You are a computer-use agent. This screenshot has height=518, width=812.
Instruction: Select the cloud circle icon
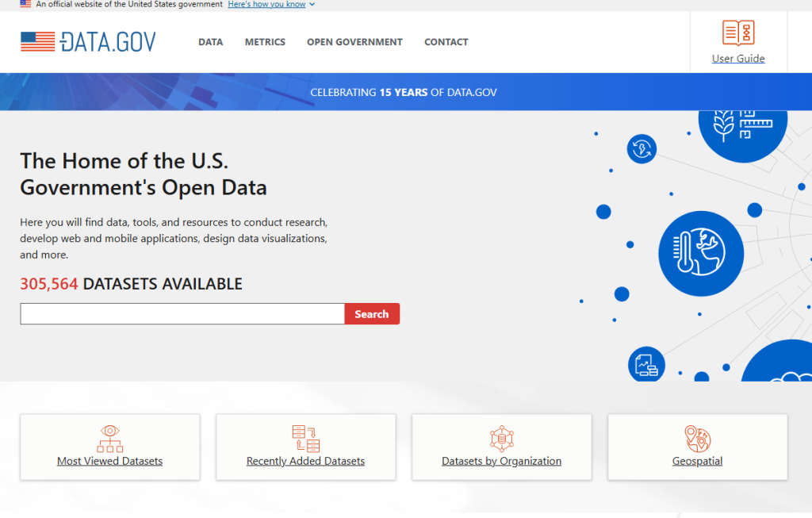click(x=777, y=361)
